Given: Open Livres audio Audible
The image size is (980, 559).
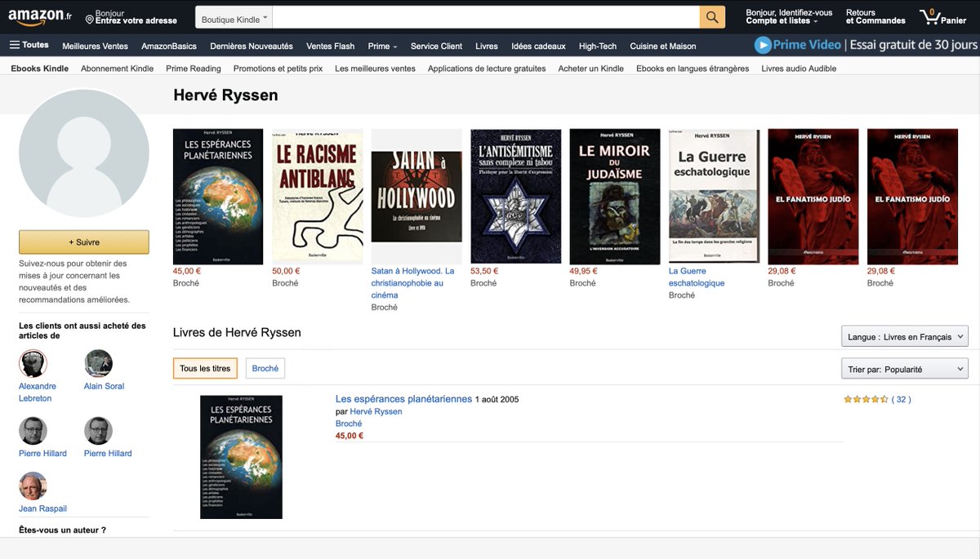Looking at the screenshot, I should pos(799,69).
